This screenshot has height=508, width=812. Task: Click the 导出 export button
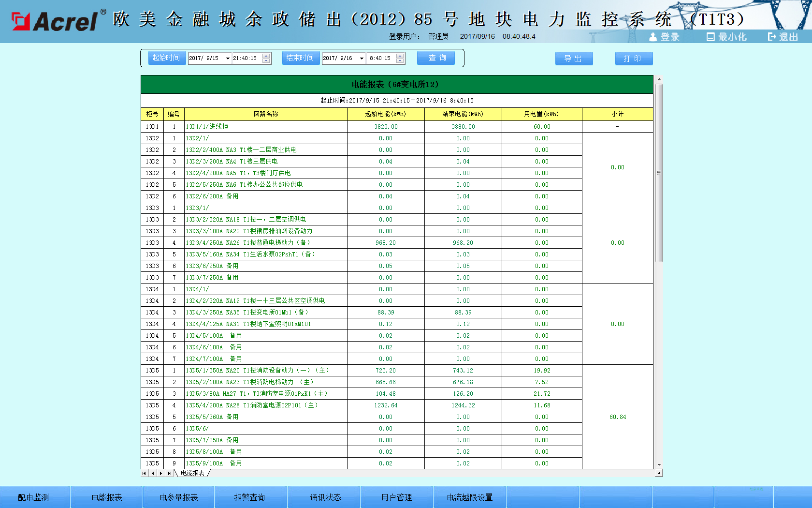point(573,58)
